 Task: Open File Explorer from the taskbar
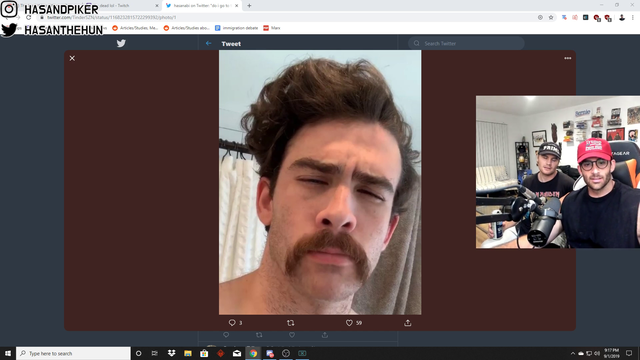[188, 353]
